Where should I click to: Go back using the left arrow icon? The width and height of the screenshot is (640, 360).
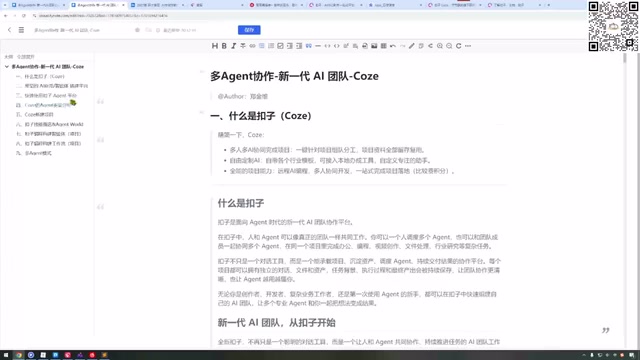pyautogui.click(x=9, y=30)
